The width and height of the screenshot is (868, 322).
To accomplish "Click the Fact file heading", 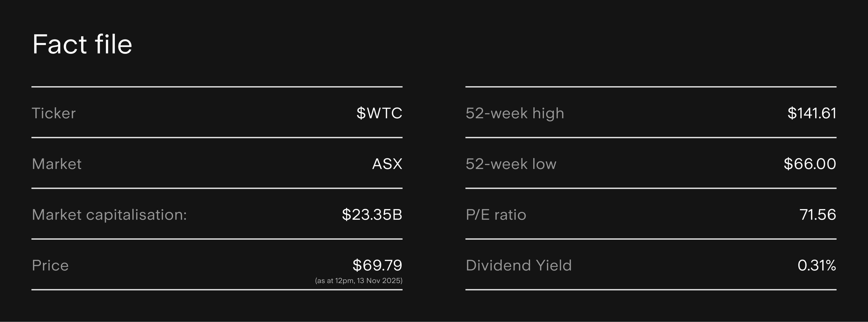I will click(x=82, y=44).
